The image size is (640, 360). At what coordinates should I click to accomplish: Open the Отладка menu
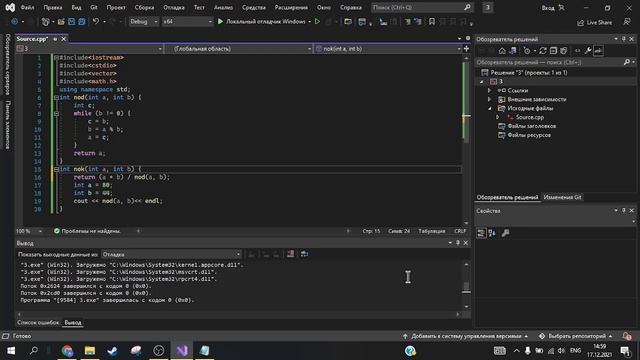174,7
